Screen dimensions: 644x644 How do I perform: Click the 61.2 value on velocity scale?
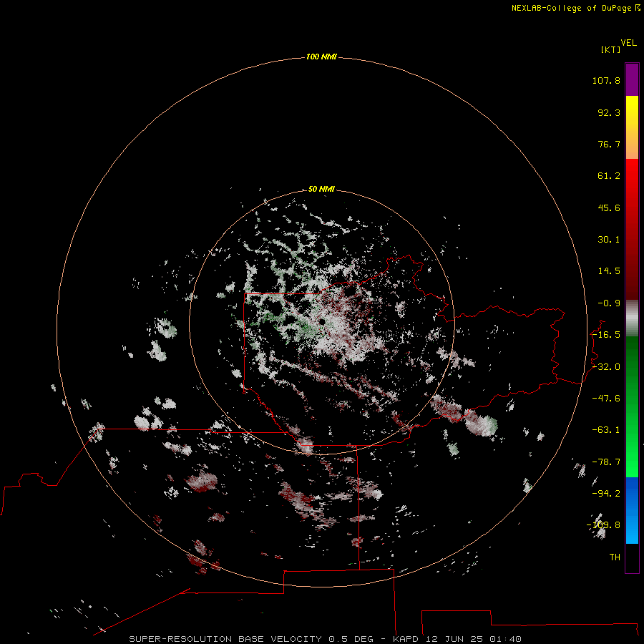(609, 176)
